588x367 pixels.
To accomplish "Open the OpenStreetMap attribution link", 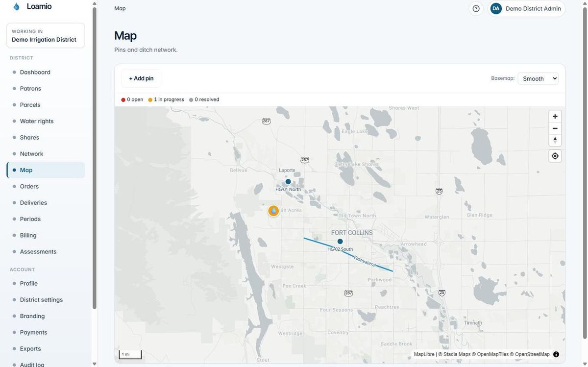I will 530,354.
